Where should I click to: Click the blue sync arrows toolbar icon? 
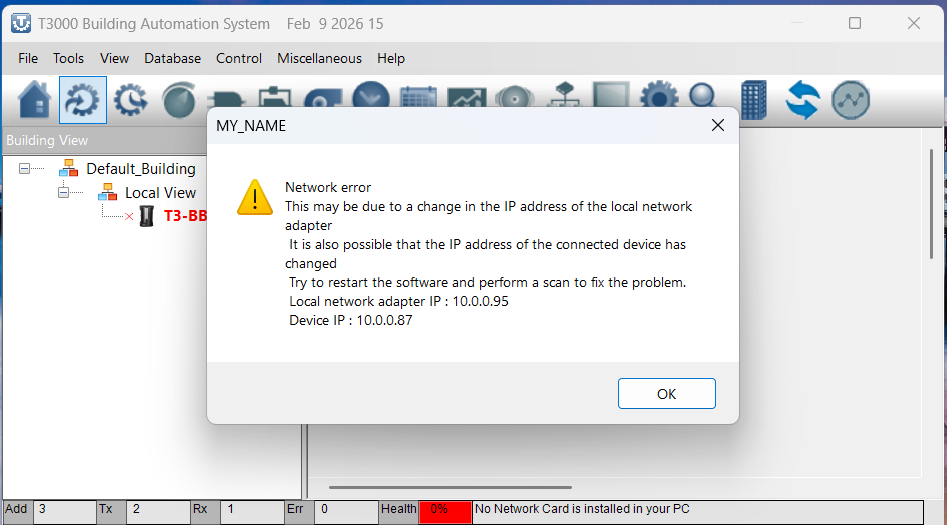(802, 100)
